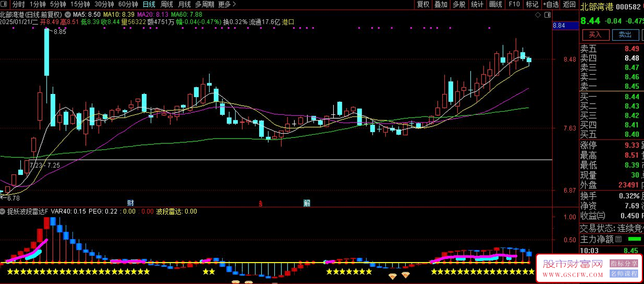Click the MA20: 8.13 indicator label
644x284 pixels.
click(x=153, y=14)
